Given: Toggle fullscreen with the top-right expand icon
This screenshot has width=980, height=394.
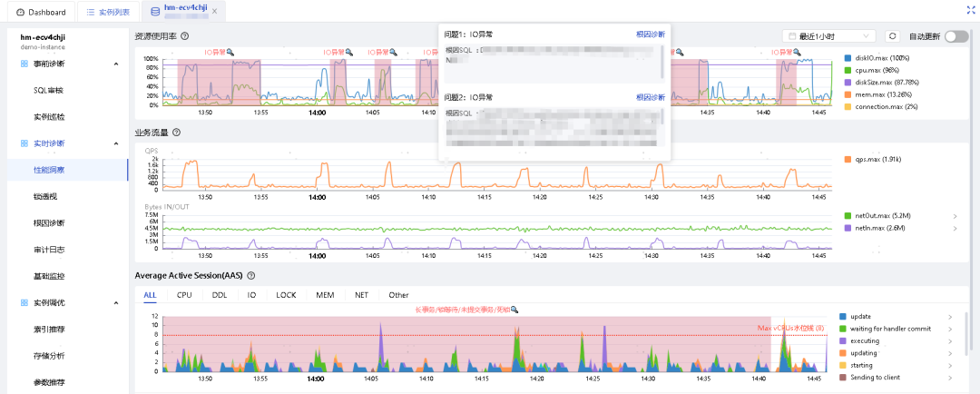Looking at the screenshot, I should click(971, 11).
